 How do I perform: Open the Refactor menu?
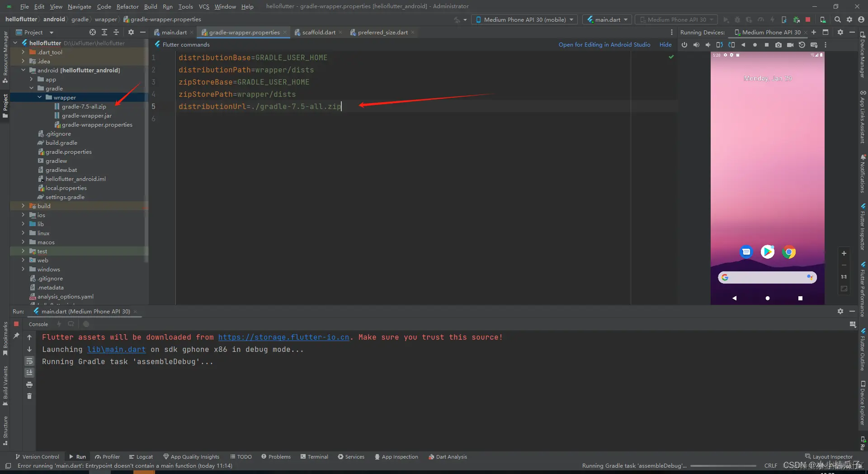(x=127, y=6)
